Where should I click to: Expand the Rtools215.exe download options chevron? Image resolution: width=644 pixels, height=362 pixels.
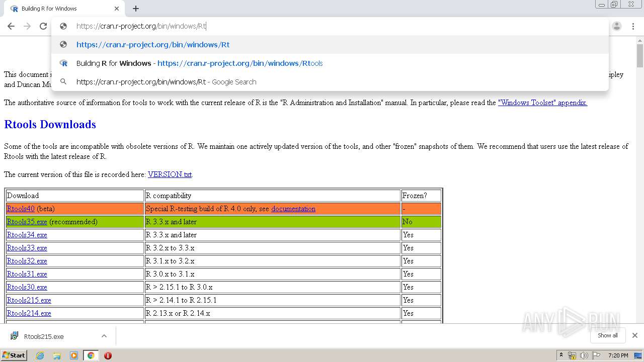point(104,336)
